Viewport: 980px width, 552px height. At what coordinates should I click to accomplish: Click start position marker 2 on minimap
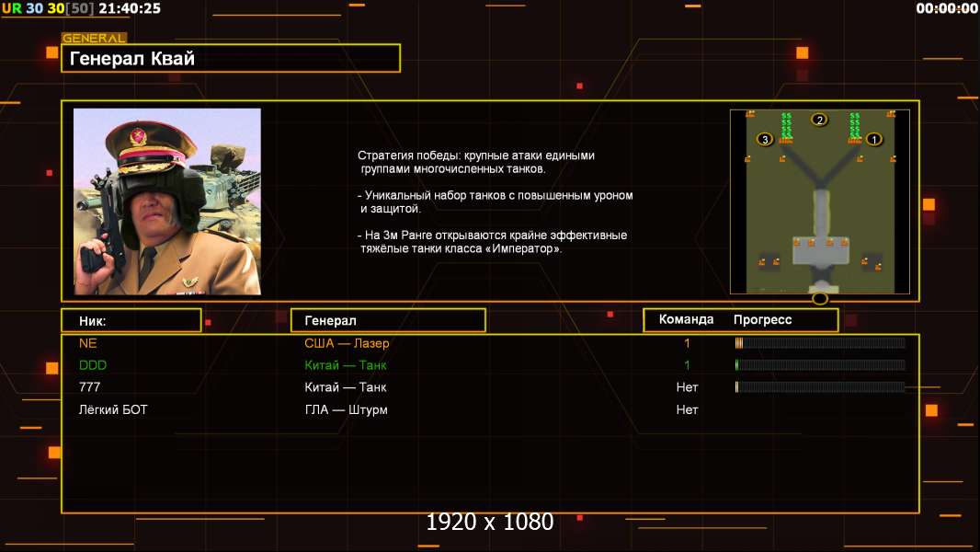pyautogui.click(x=819, y=120)
